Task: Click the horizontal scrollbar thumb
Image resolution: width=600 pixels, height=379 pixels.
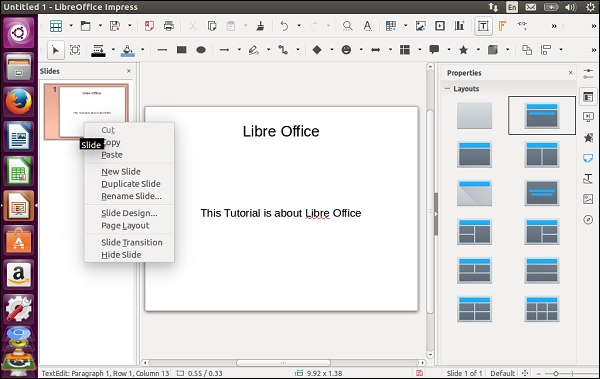Action: tap(283, 363)
